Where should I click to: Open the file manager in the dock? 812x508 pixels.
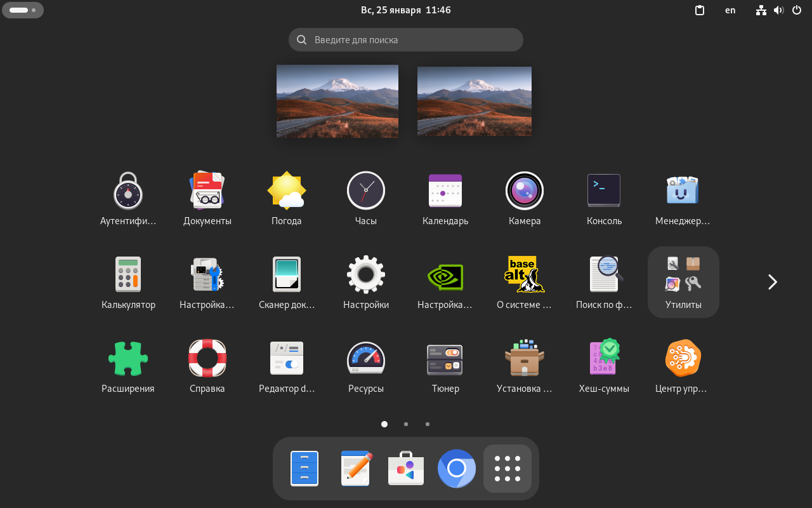(x=304, y=469)
